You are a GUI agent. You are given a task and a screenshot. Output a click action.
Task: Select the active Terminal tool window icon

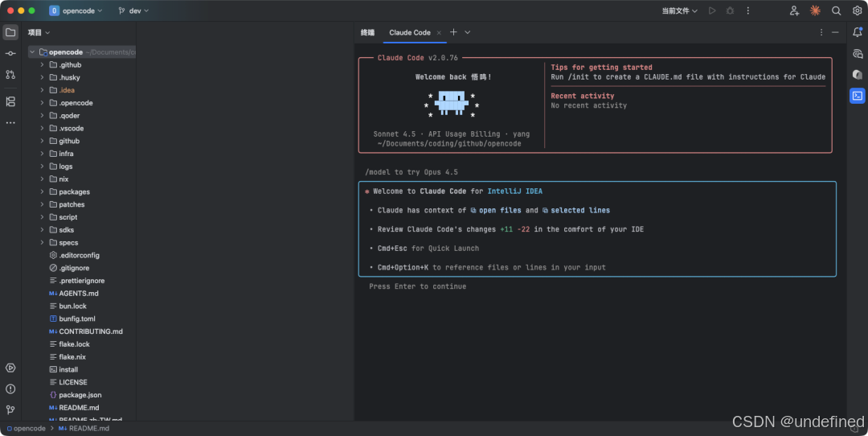858,96
